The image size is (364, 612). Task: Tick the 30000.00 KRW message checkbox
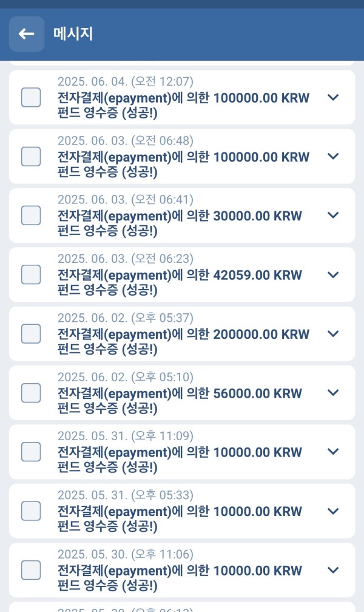point(31,216)
